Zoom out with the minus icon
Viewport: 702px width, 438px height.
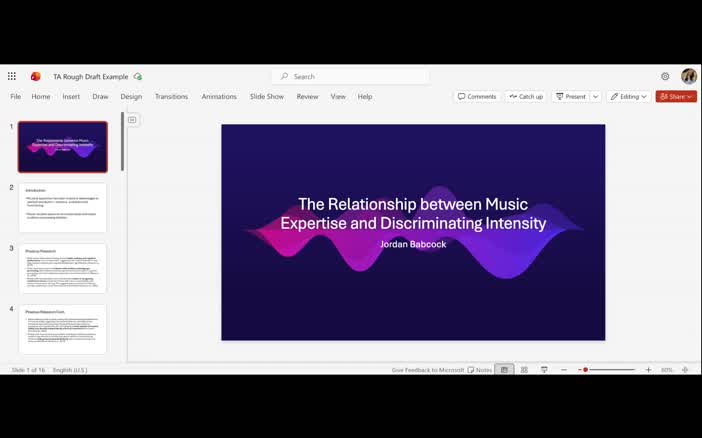564,369
